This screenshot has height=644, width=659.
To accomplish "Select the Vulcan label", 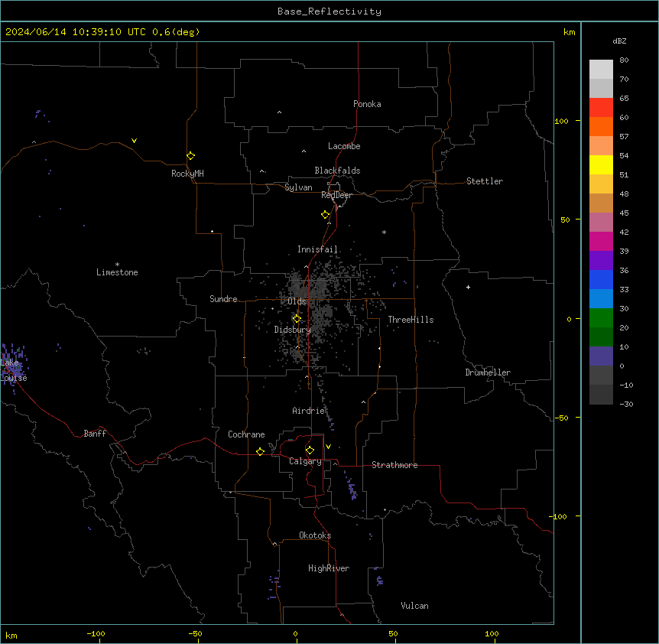I will (x=414, y=606).
